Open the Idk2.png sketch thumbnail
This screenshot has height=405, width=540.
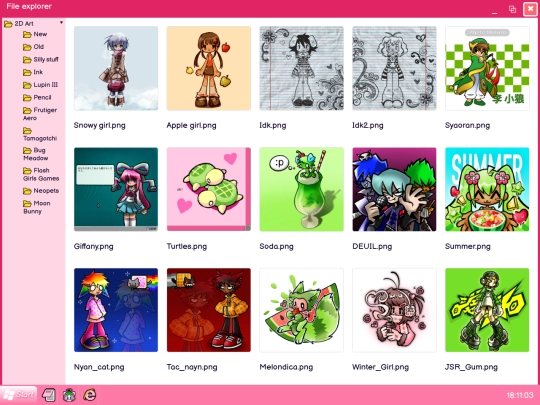tap(394, 68)
